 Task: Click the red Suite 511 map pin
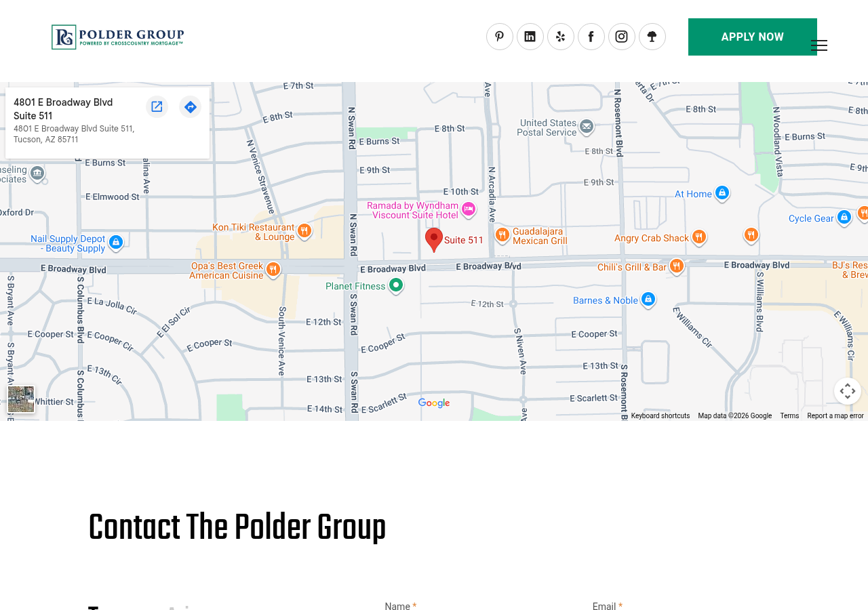click(x=434, y=240)
